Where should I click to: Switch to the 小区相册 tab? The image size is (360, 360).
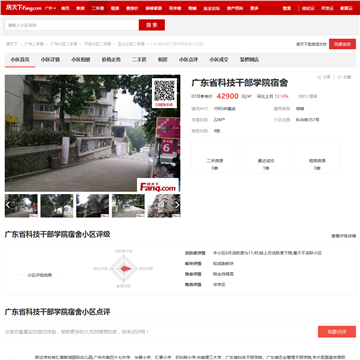tap(81, 60)
